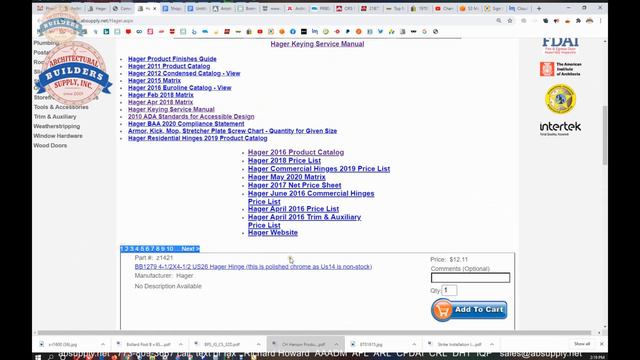Open Hager June 2016 Commercial Hinges Price List
This screenshot has width=640, height=360.
coord(311,197)
